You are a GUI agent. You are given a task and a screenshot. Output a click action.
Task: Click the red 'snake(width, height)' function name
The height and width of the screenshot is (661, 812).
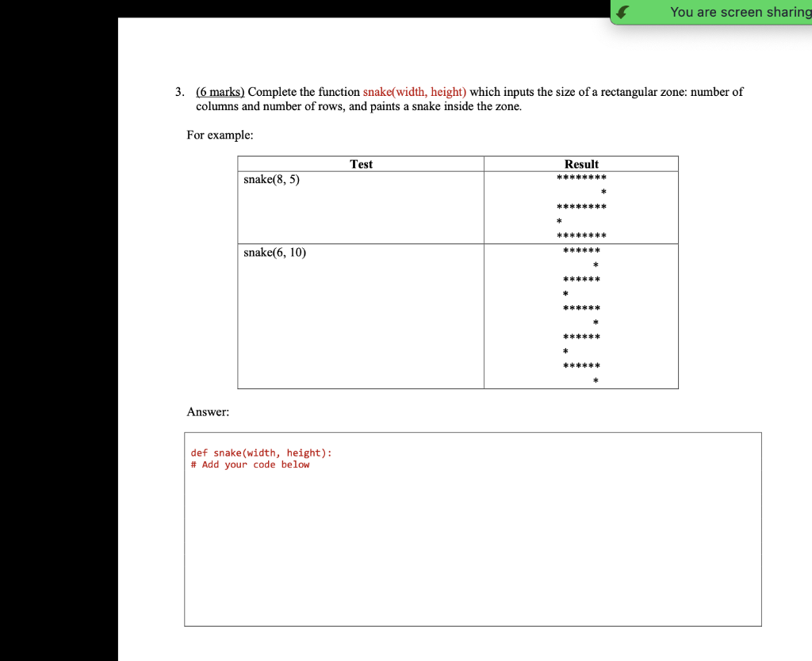click(414, 92)
